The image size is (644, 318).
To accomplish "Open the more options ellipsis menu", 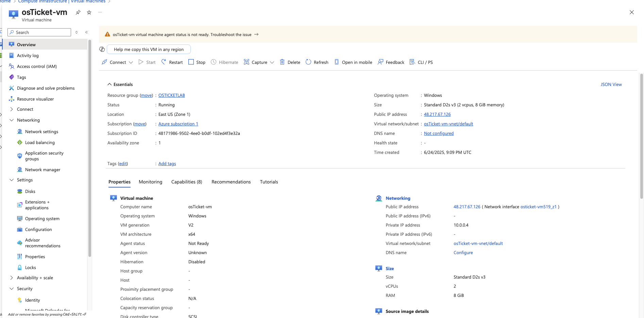I will pos(100,12).
